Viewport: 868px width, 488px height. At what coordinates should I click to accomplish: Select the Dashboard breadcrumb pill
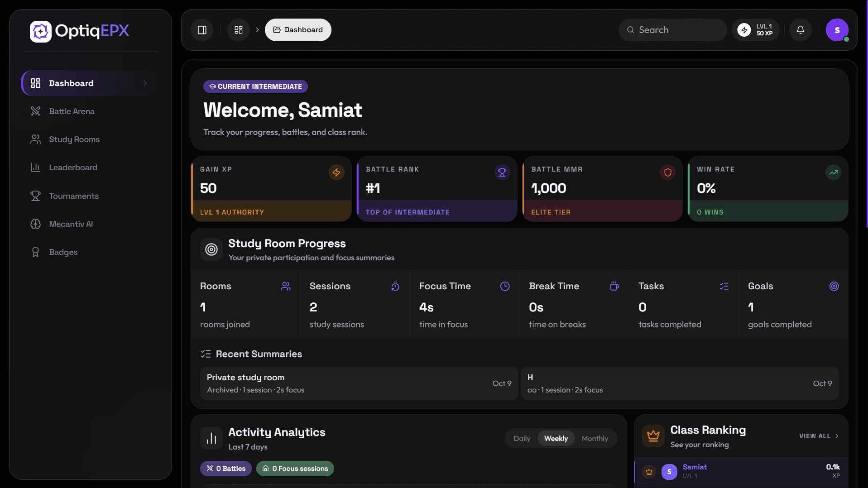click(x=298, y=30)
